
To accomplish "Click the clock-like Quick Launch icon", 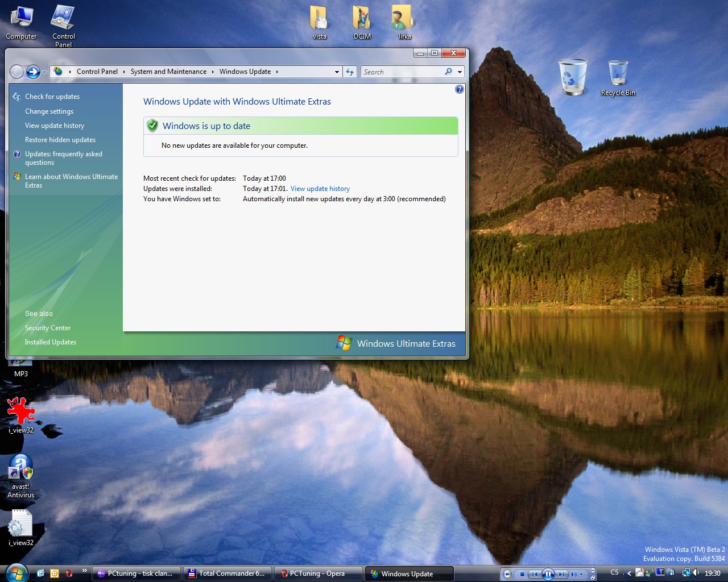I will click(x=55, y=573).
